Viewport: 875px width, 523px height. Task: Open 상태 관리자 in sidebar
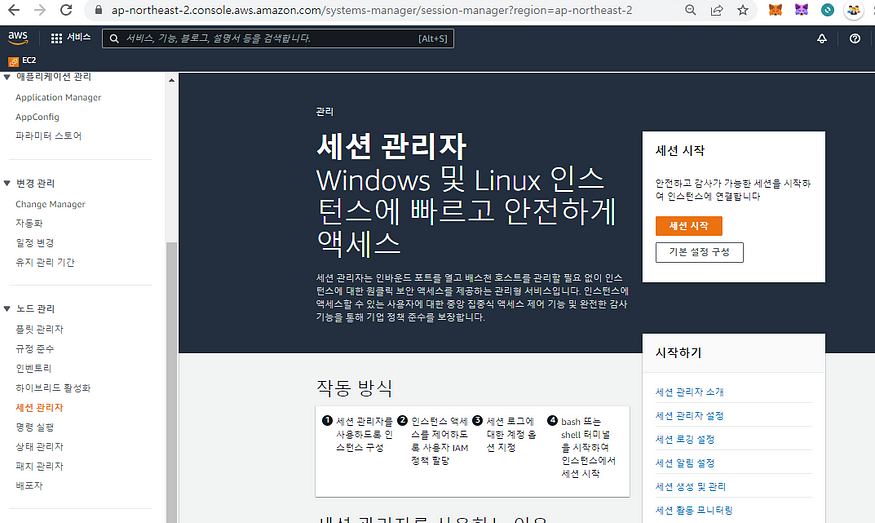(40, 447)
